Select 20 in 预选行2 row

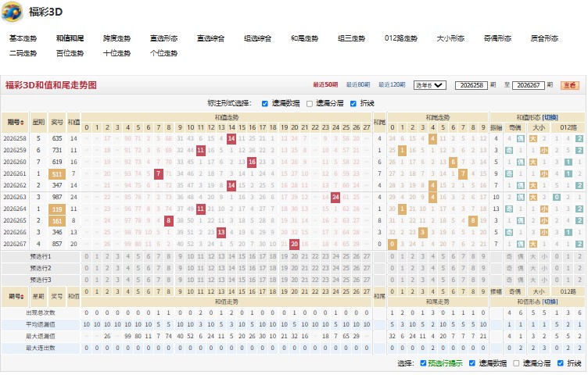pos(295,269)
